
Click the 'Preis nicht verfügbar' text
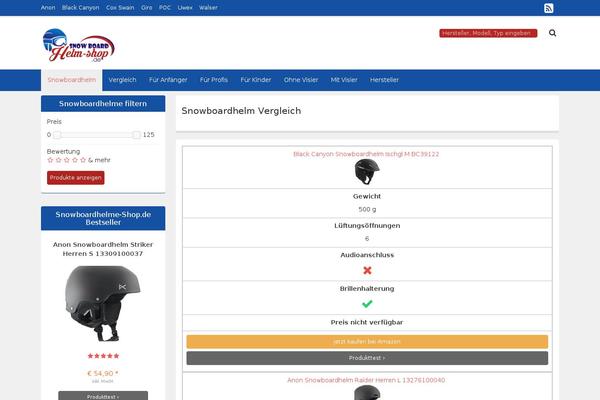(x=367, y=322)
